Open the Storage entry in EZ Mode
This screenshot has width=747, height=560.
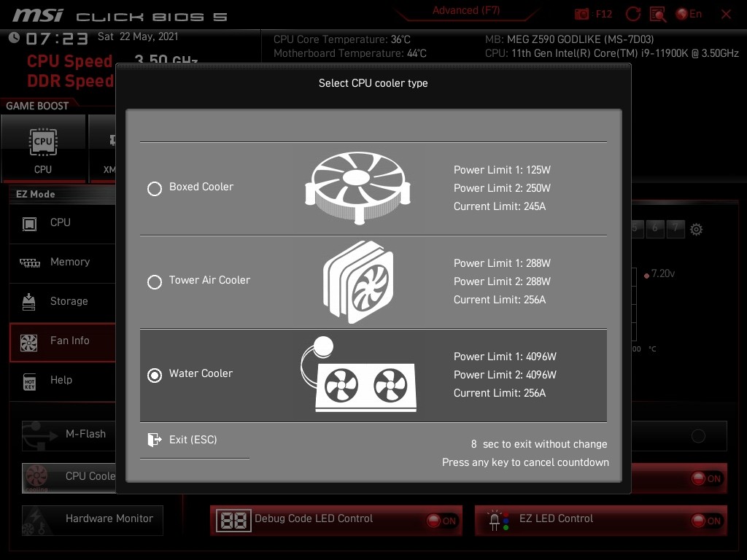coord(63,302)
